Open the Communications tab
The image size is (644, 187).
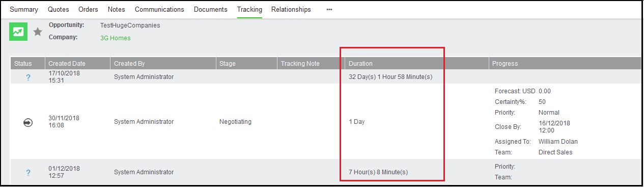[159, 10]
